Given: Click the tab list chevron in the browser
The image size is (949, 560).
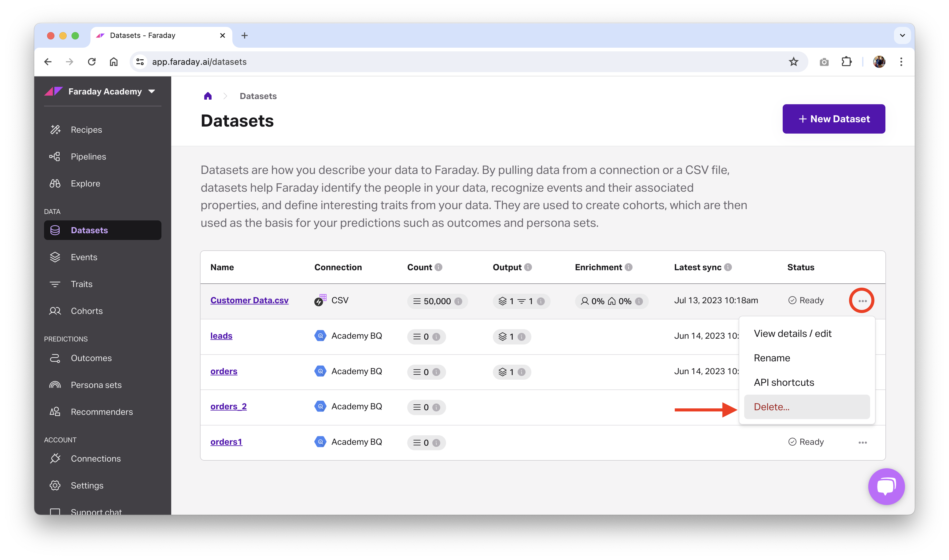Looking at the screenshot, I should [903, 35].
